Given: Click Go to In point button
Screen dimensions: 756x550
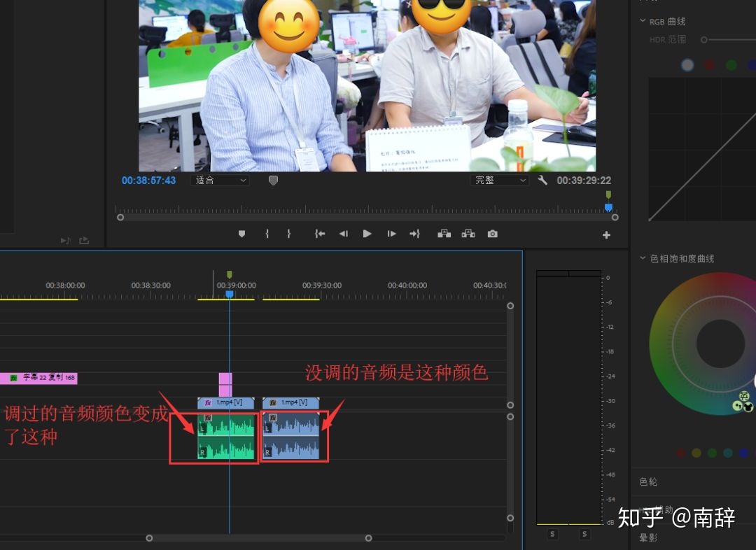Looking at the screenshot, I should 320,234.
